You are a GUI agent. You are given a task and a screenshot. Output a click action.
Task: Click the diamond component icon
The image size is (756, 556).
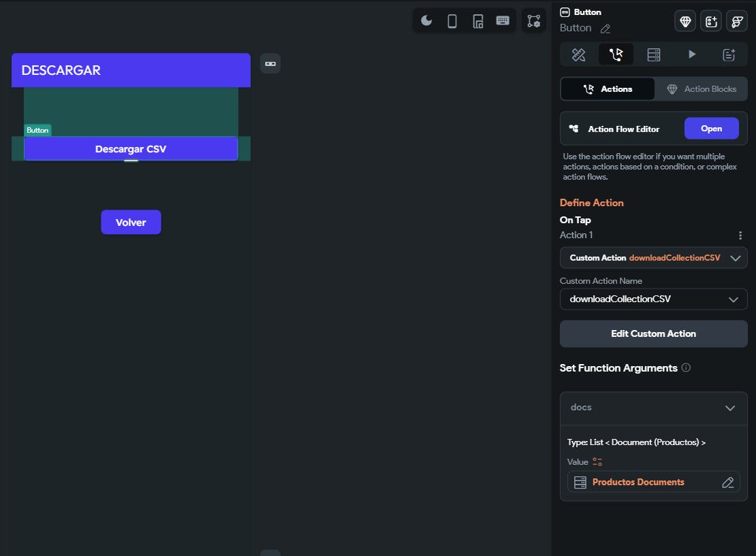[x=685, y=22]
